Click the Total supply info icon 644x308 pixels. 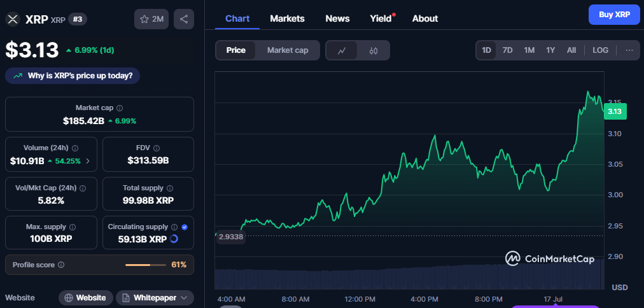(170, 188)
